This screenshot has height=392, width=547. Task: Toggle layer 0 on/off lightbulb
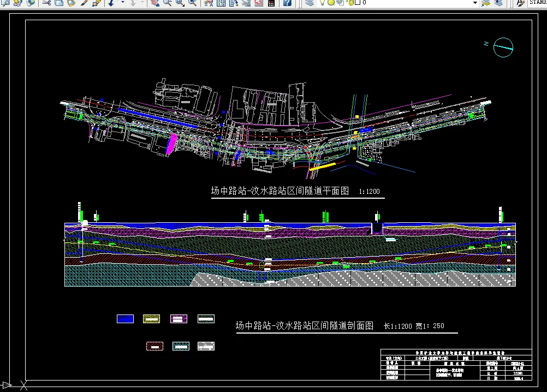coord(322,3)
